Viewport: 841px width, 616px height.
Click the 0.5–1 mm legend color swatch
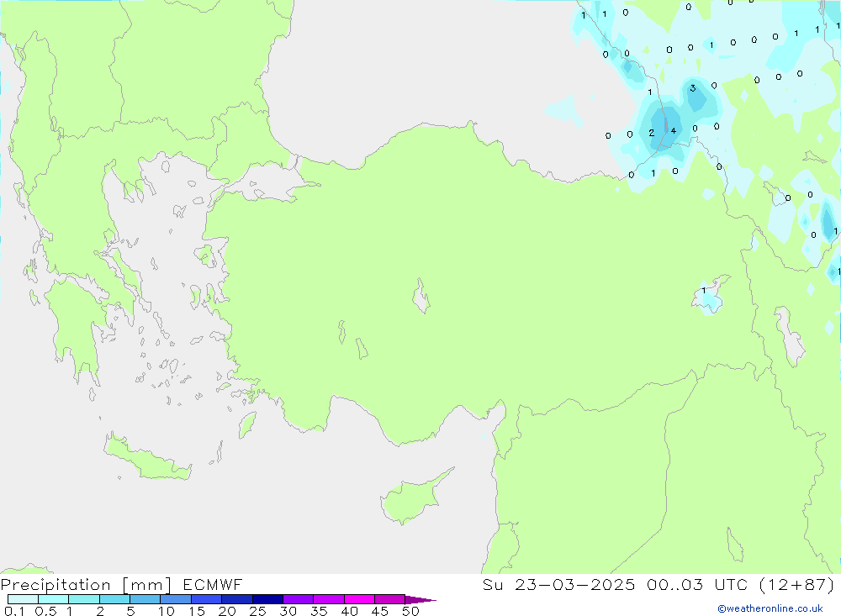[54, 599]
